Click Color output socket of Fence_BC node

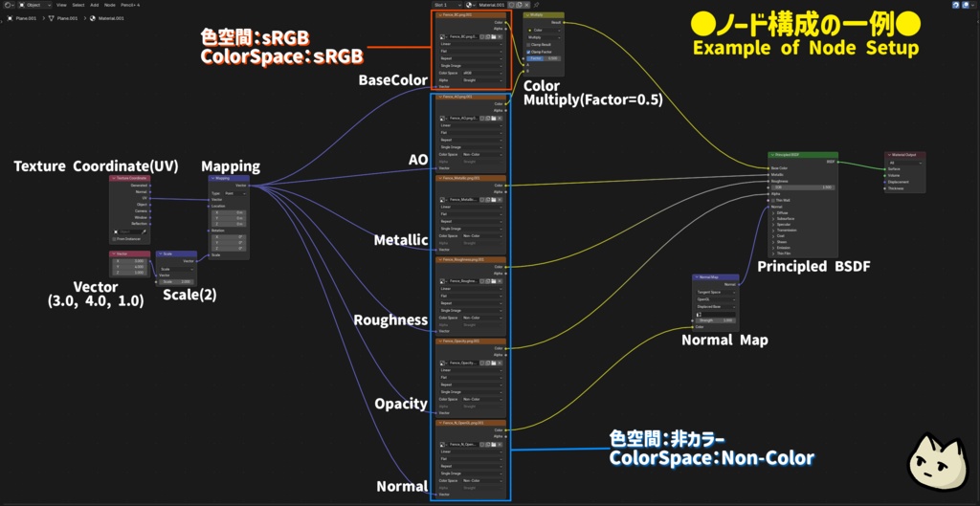(x=507, y=22)
